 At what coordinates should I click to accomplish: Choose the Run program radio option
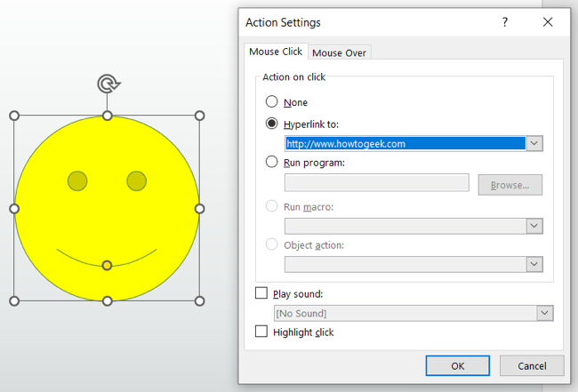tap(272, 162)
